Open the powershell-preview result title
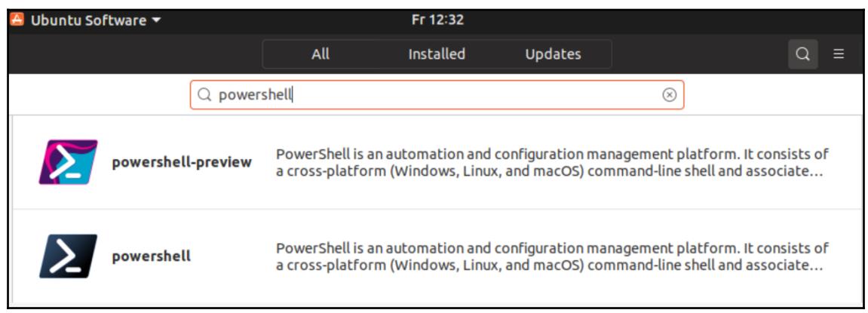 click(182, 162)
